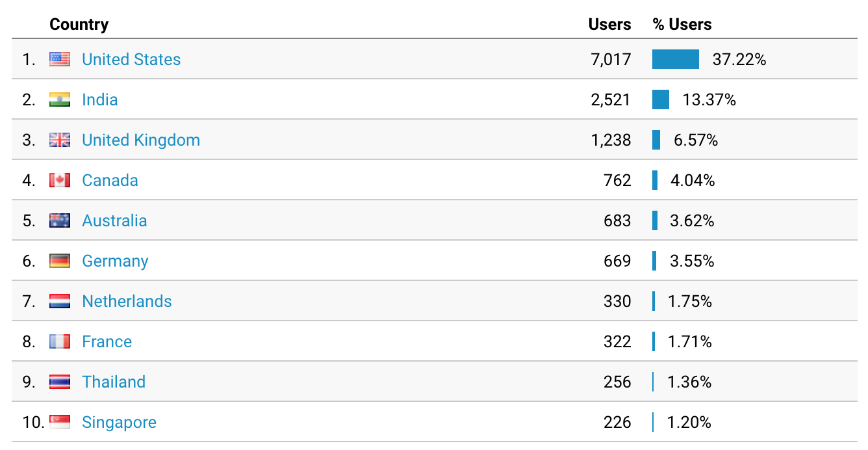Open the India country link

point(100,99)
